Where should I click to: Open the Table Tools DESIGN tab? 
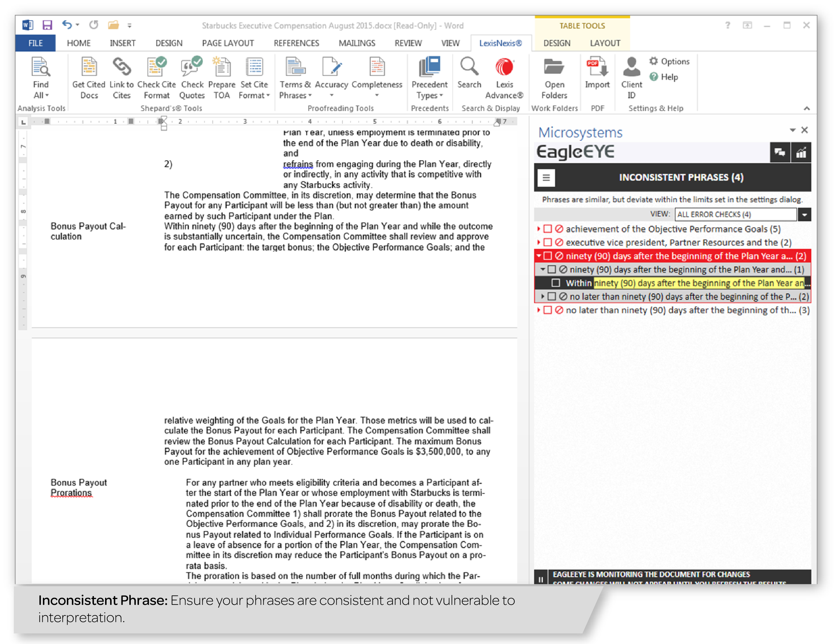pos(557,43)
